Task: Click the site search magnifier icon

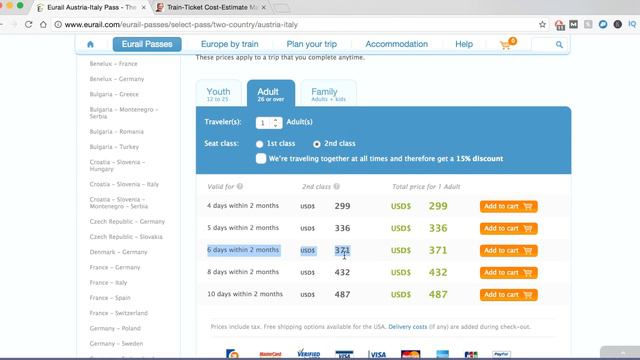Action: [559, 44]
